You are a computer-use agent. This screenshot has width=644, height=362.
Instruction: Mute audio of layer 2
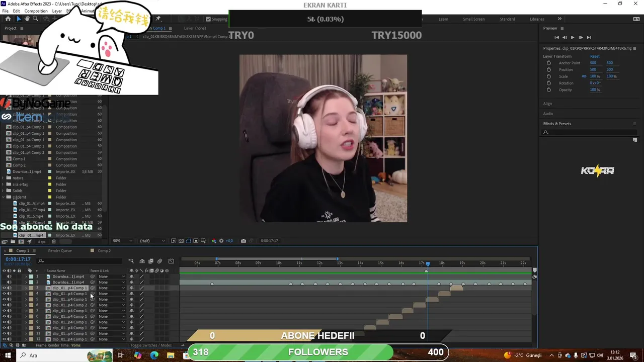tap(9, 282)
